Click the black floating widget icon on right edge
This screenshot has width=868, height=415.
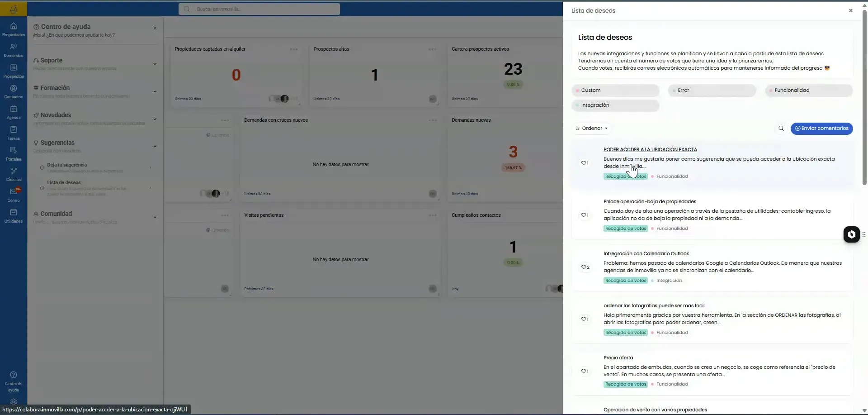(851, 234)
